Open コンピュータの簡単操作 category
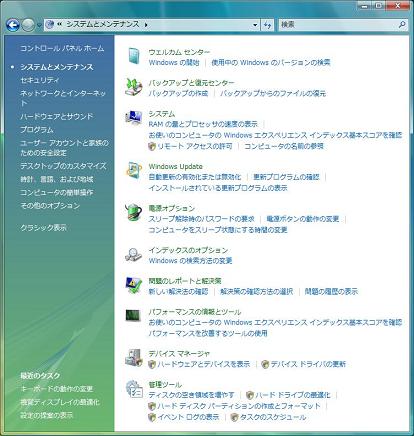Image resolution: width=414 pixels, height=436 pixels. pos(57,192)
